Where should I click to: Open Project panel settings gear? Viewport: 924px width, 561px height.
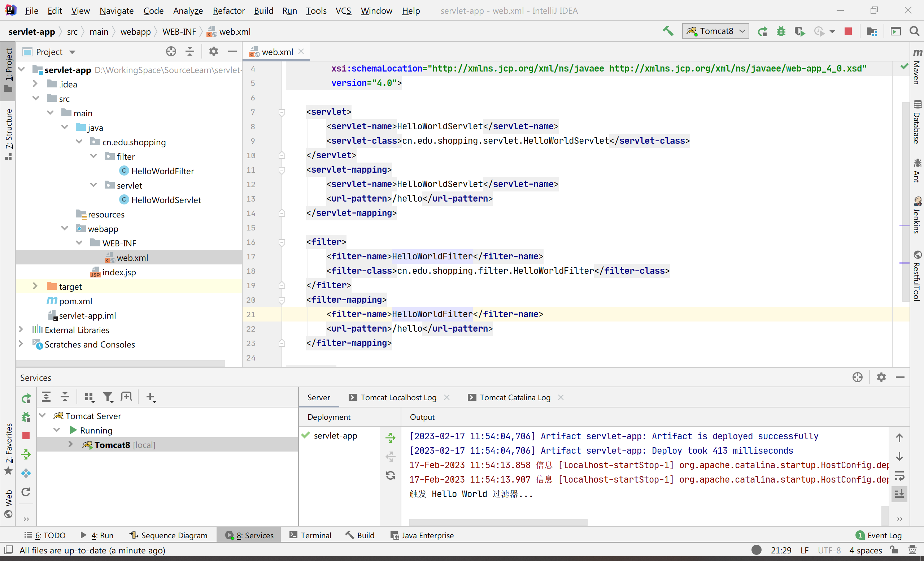tap(213, 51)
